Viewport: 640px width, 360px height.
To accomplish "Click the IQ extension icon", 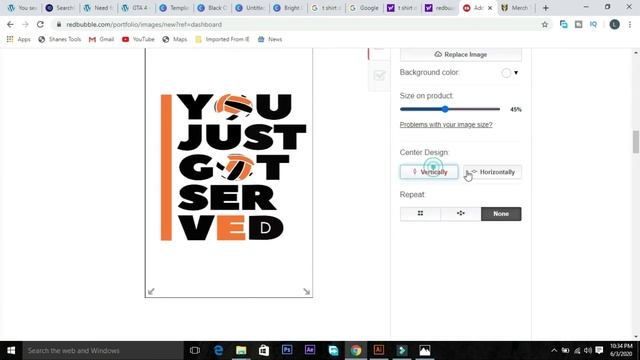I will click(x=593, y=24).
